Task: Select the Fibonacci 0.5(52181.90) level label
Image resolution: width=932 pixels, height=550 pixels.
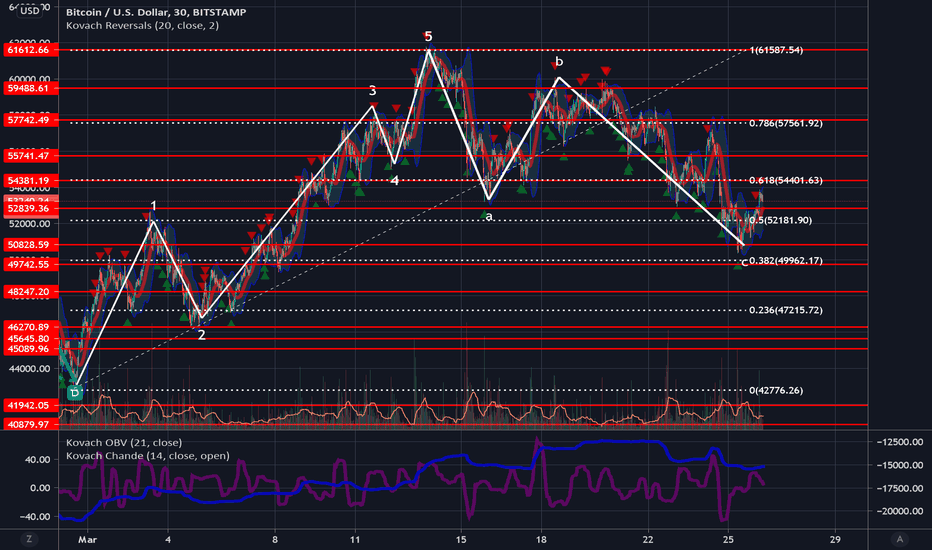Action: click(x=780, y=220)
